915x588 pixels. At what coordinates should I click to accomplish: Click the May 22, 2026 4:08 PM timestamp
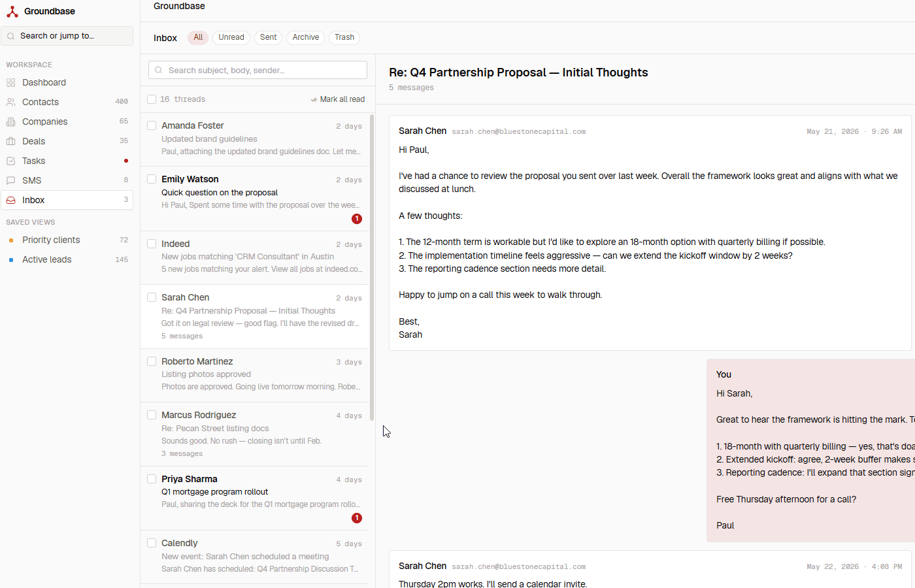(854, 567)
